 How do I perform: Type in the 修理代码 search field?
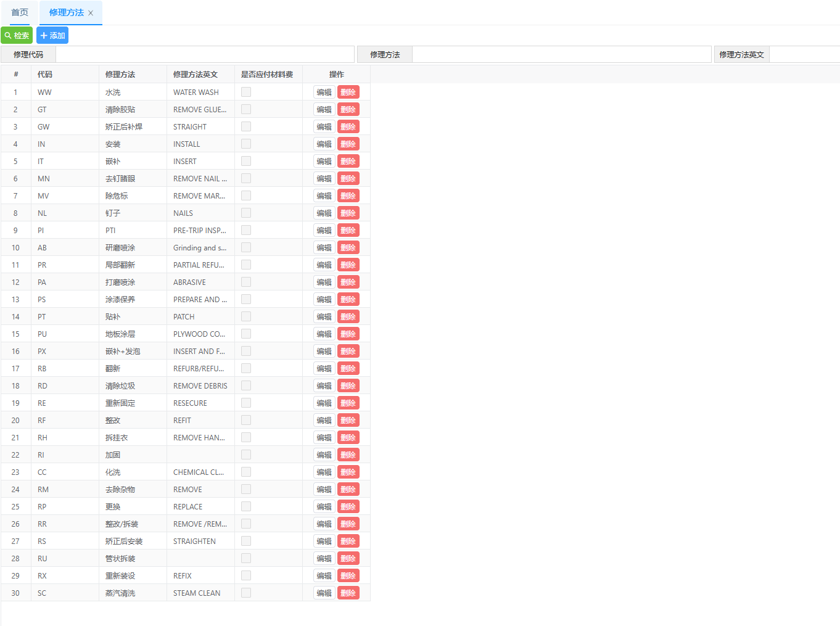pyautogui.click(x=205, y=55)
